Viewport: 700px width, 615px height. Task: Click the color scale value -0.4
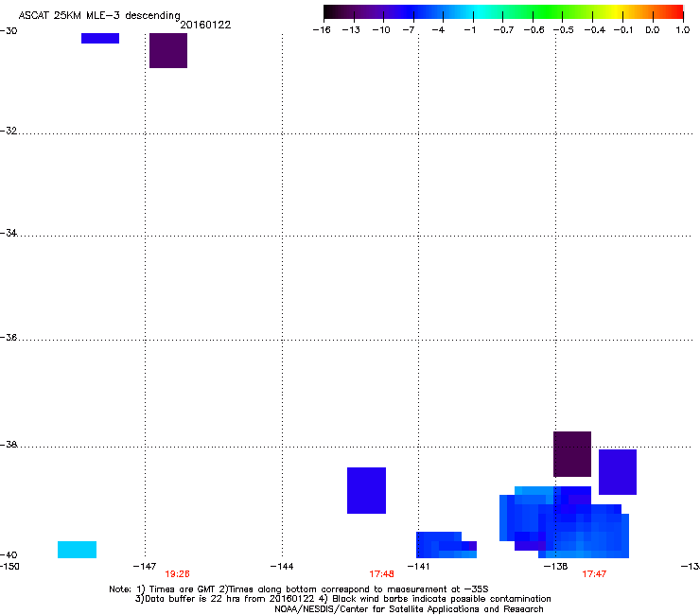(x=595, y=30)
